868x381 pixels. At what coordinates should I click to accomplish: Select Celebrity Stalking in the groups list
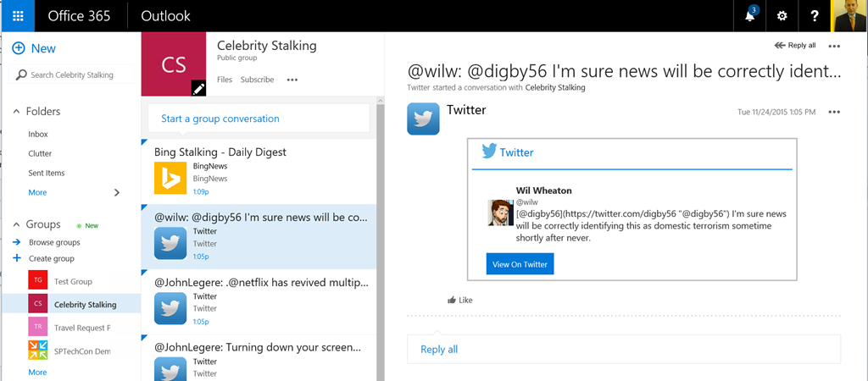tap(86, 304)
